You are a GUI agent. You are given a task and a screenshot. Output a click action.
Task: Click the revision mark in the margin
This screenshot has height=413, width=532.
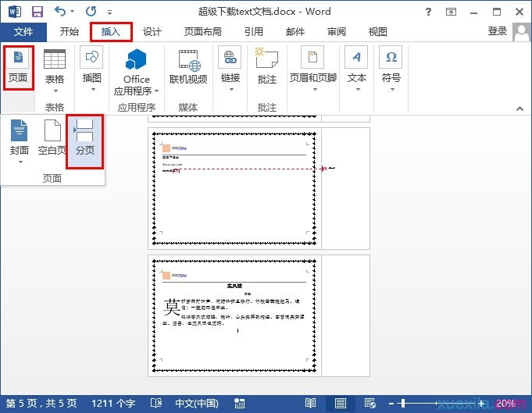click(x=327, y=168)
